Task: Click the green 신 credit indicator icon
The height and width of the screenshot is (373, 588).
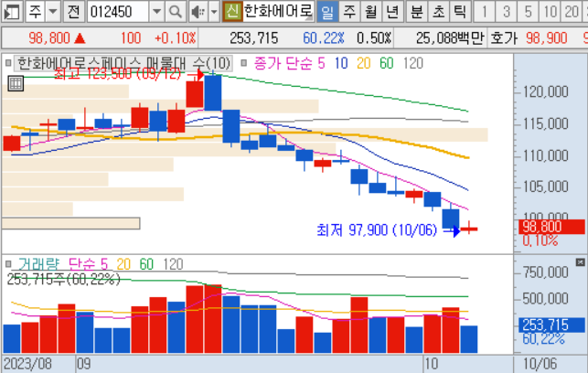Action: [232, 12]
